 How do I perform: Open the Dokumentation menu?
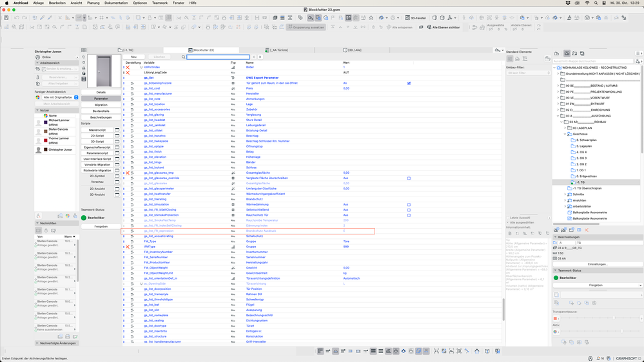click(116, 3)
